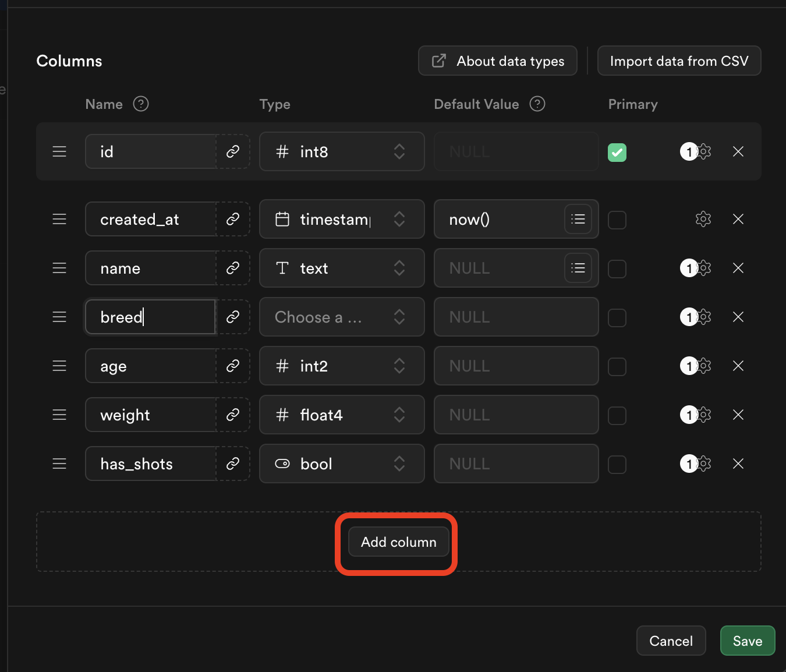Open the type dropdown showing int8
Image resolution: width=786 pixels, height=672 pixels.
click(341, 151)
